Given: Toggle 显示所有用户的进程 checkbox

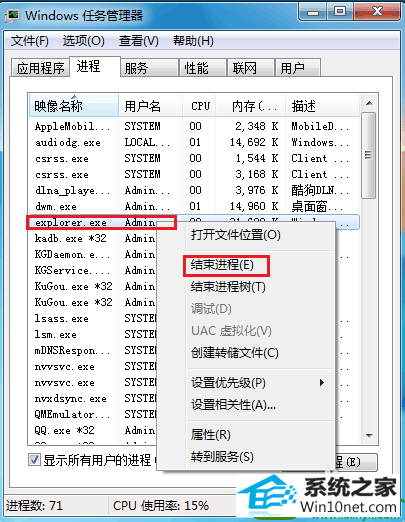Looking at the screenshot, I should point(34,460).
